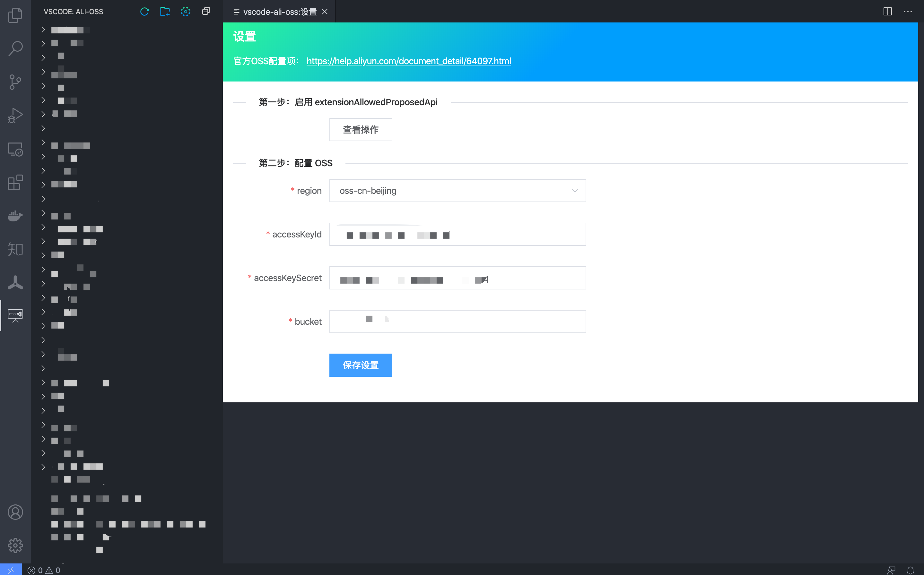Open the region dropdown oss-cn-beijing
This screenshot has width=924, height=575.
[457, 191]
